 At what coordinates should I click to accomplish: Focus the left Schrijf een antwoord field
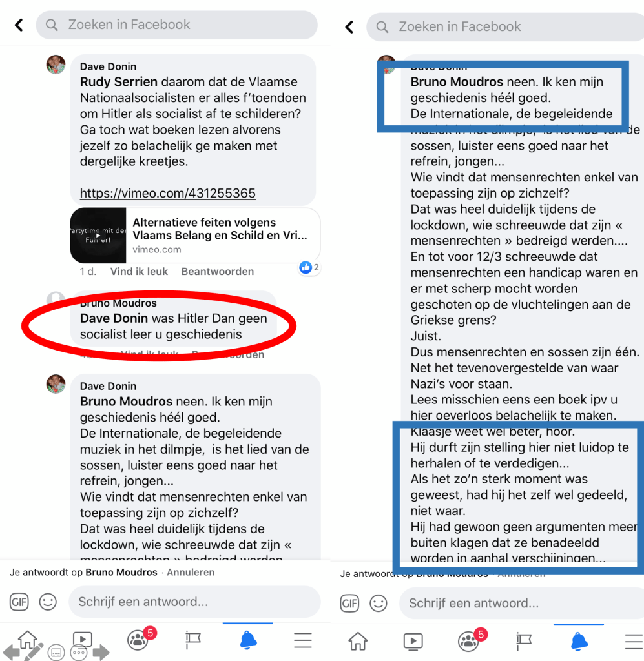[194, 602]
